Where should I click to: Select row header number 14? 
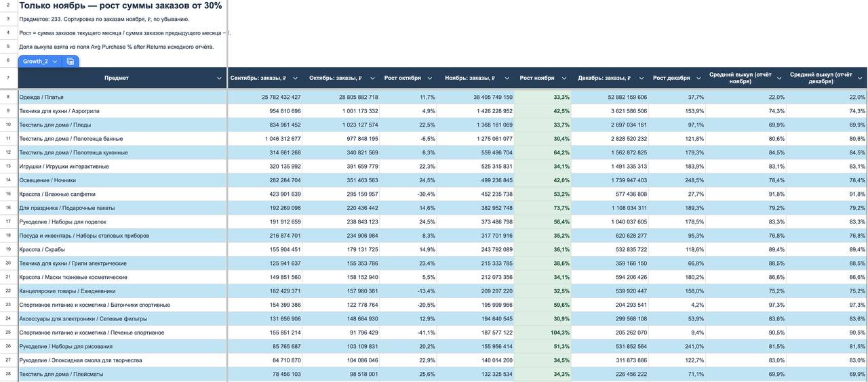point(8,180)
